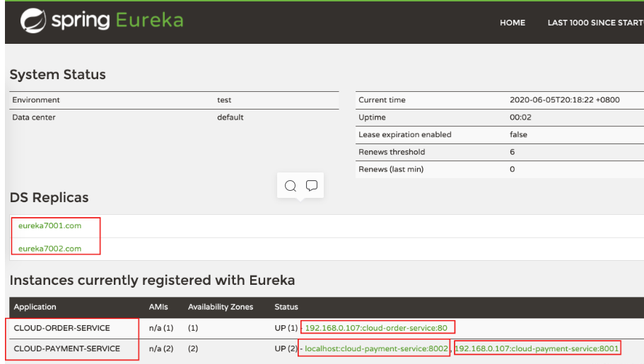
Task: Select the CLOUD-PAYMENT-SERVICE application cell
Action: (x=67, y=348)
